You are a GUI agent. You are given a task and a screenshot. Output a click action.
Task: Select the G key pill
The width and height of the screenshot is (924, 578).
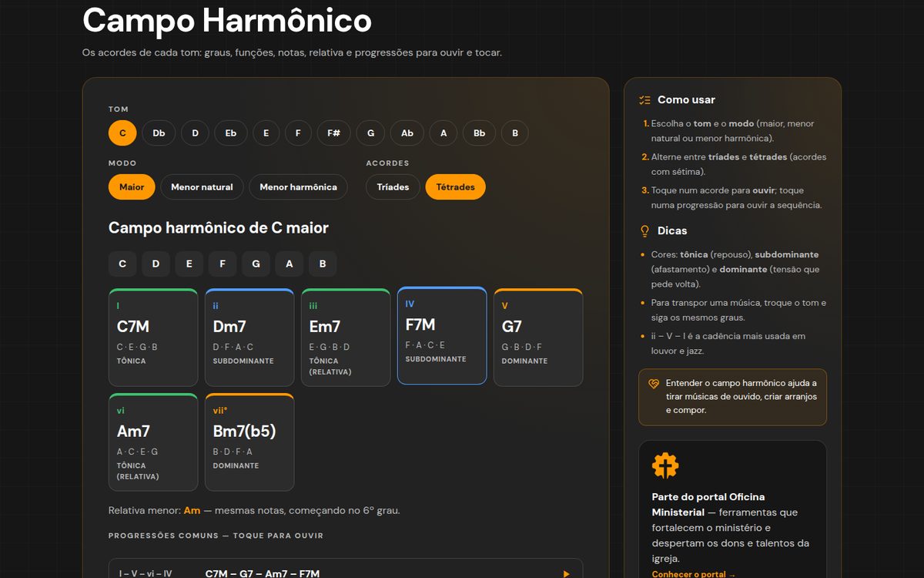pyautogui.click(x=370, y=133)
